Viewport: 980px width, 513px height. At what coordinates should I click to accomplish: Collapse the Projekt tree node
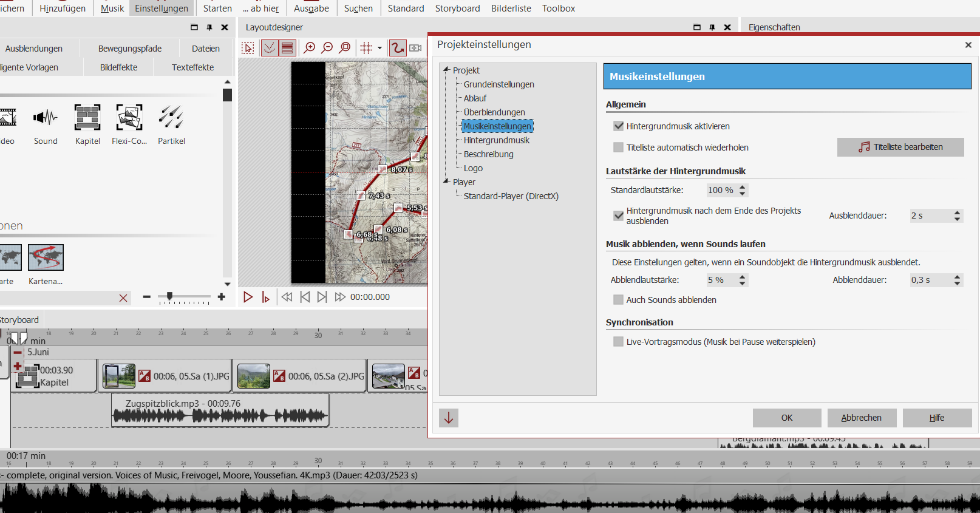(x=446, y=70)
